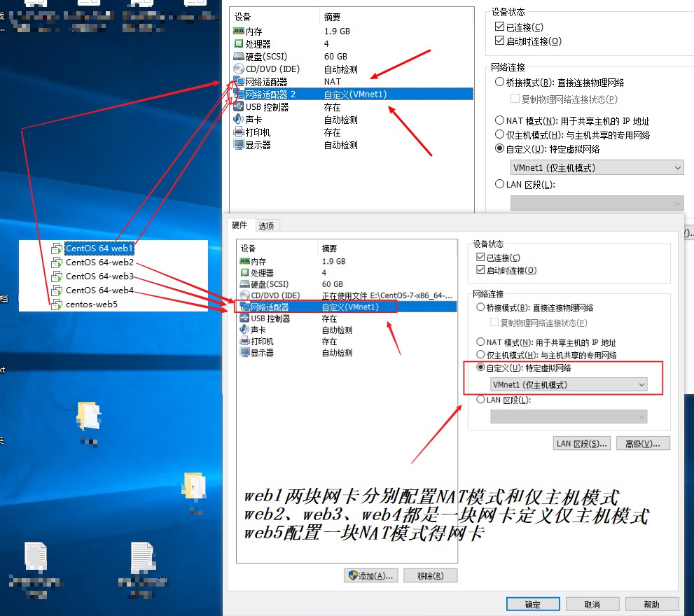
Task: Click the 1.9 GB value in upper list
Action: tap(337, 31)
